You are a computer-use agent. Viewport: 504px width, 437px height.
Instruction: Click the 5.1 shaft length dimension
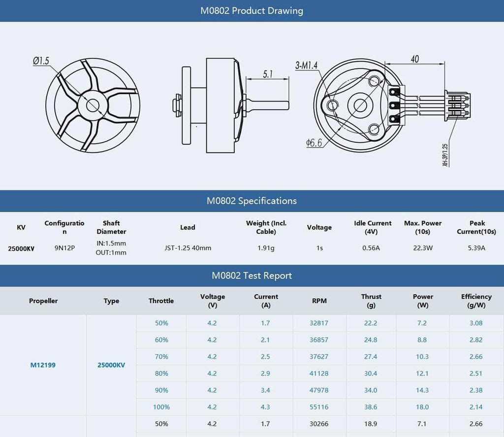(x=268, y=74)
